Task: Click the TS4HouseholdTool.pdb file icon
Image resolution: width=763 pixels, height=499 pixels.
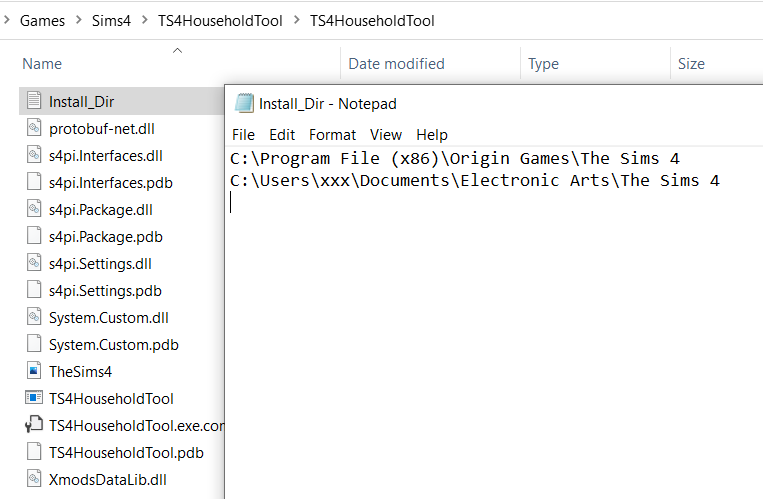Action: [34, 452]
